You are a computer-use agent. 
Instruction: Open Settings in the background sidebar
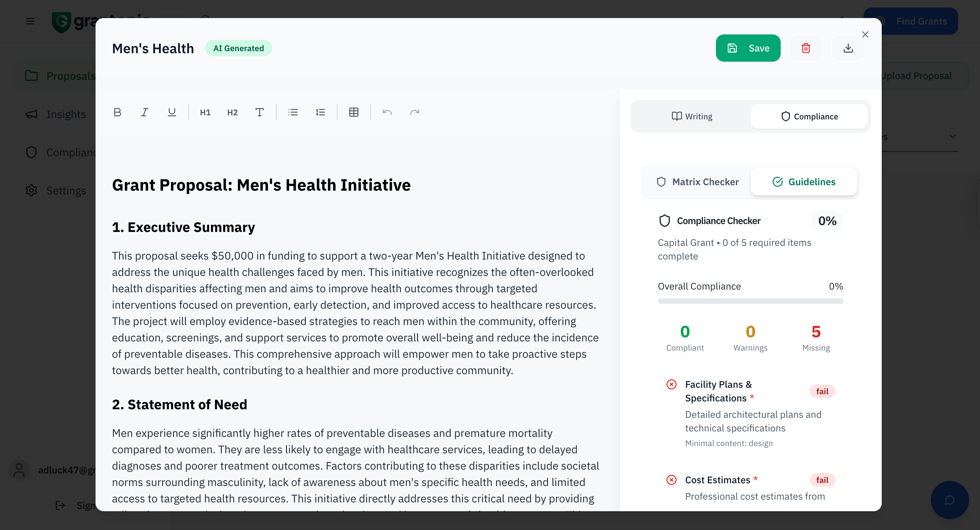coord(56,191)
